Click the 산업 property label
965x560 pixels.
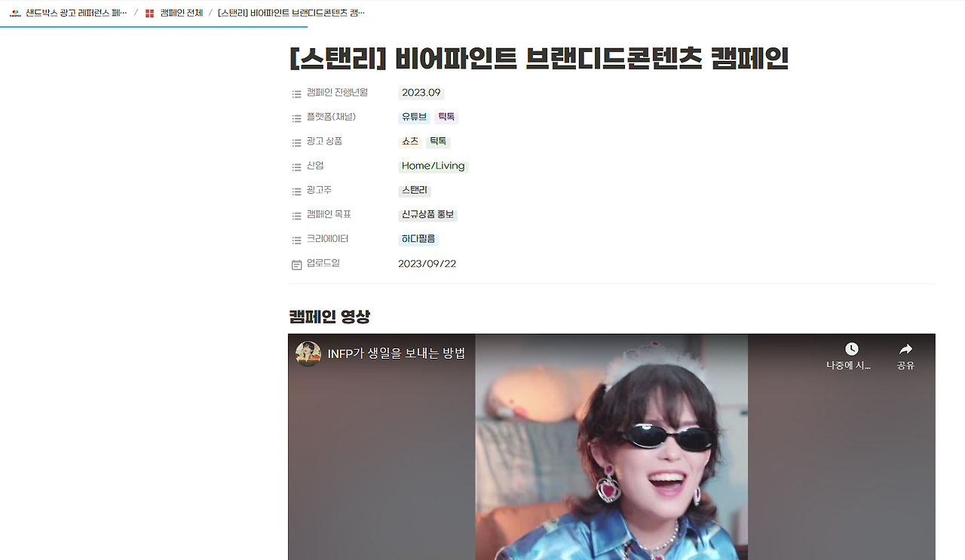click(315, 166)
